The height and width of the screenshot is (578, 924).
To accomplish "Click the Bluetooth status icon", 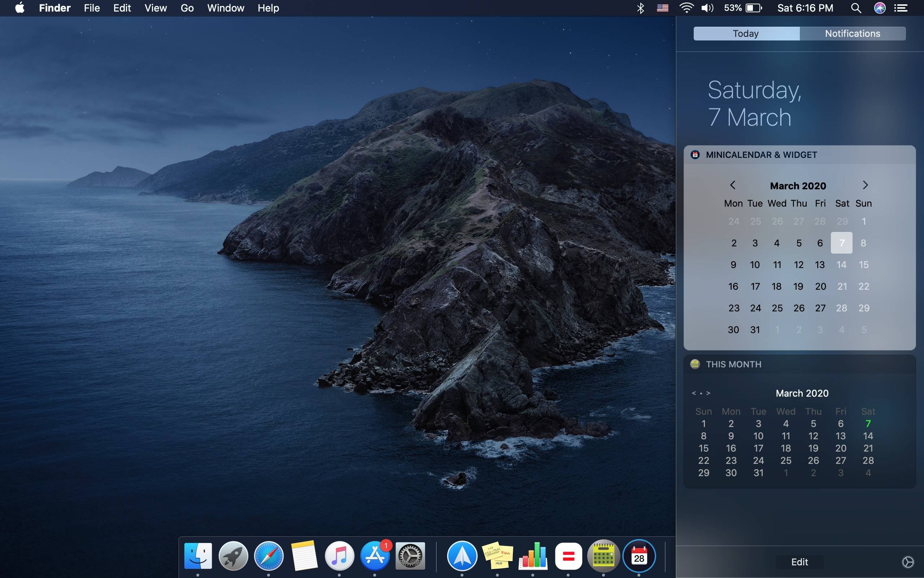I will tap(641, 8).
